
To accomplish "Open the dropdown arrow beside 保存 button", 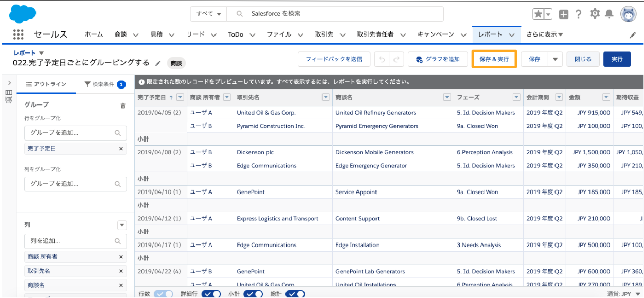I will (x=555, y=59).
